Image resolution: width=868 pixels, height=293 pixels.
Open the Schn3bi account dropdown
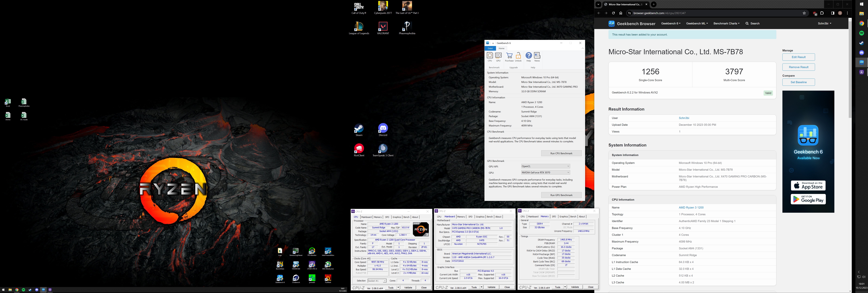pyautogui.click(x=825, y=24)
